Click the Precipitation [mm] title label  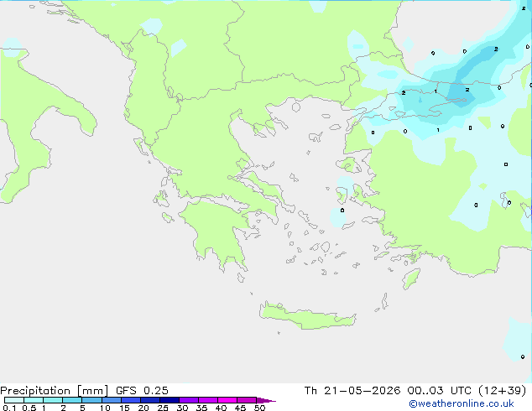[x=55, y=391]
